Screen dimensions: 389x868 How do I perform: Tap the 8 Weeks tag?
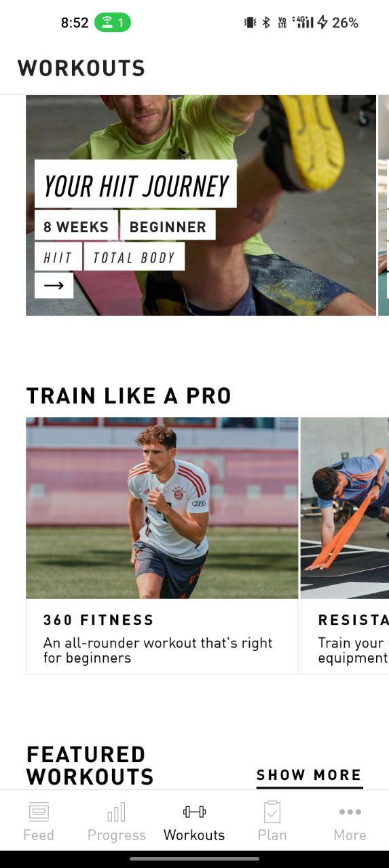point(76,225)
